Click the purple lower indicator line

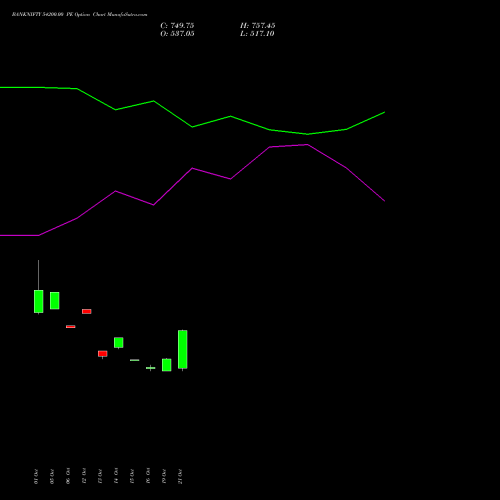[192, 168]
